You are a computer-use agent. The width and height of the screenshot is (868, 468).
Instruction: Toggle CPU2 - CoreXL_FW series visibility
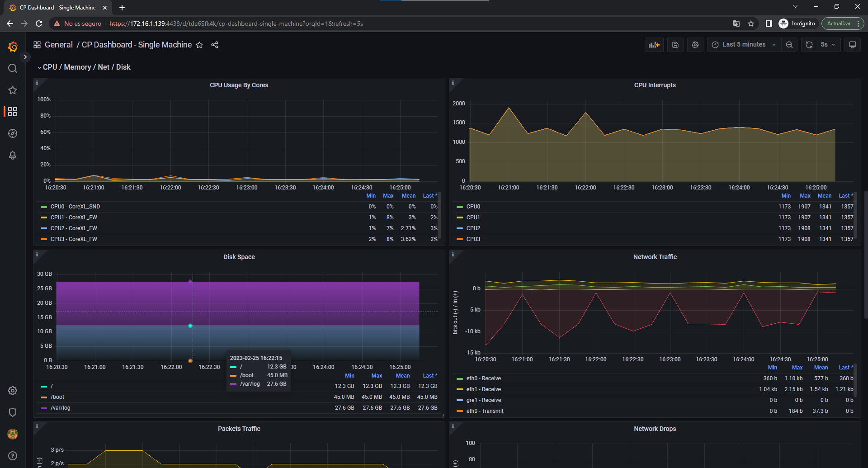click(x=74, y=228)
